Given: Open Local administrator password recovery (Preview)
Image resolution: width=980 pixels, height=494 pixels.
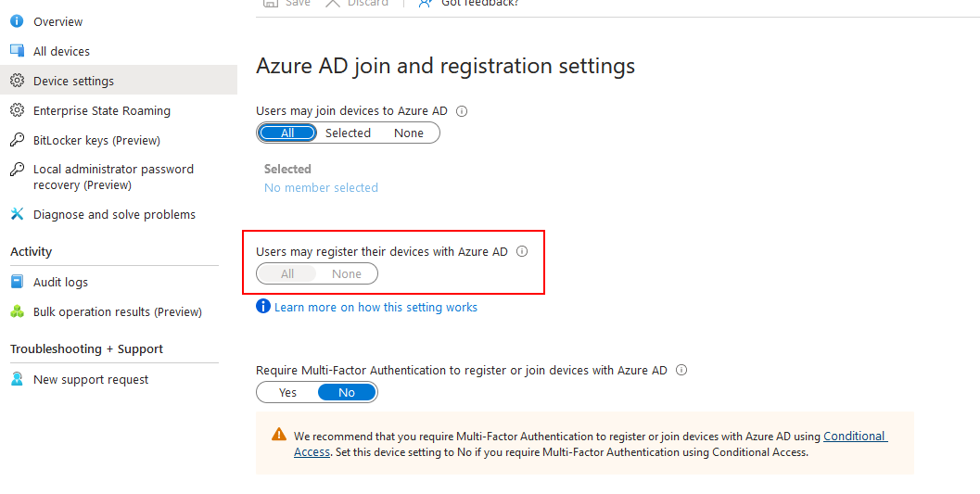Looking at the screenshot, I should [113, 177].
